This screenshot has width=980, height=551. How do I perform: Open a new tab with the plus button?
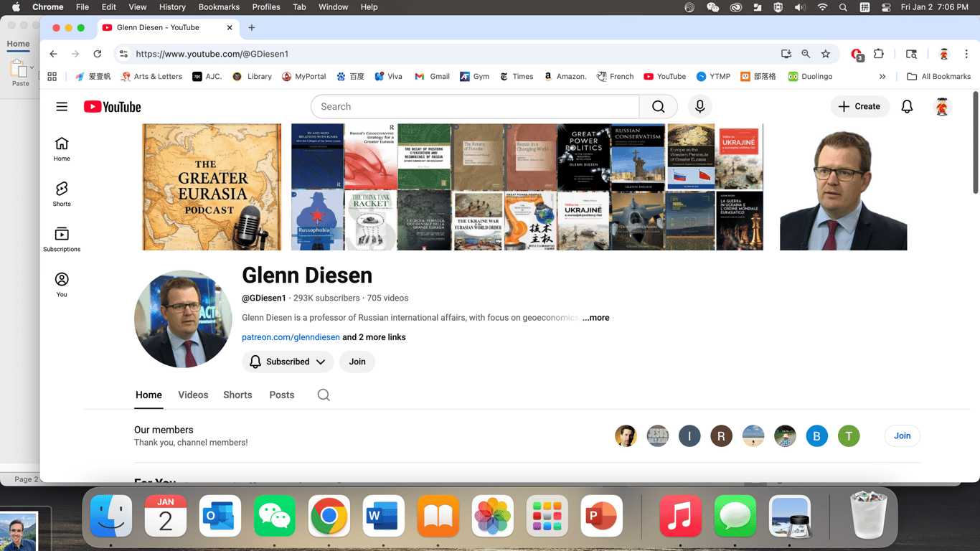252,28
